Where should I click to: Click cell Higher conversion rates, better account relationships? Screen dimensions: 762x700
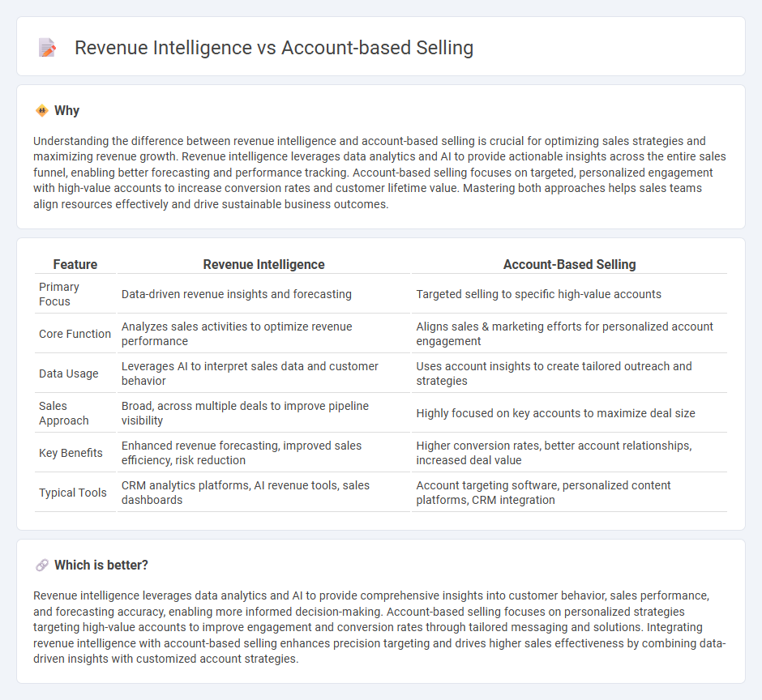(x=570, y=453)
